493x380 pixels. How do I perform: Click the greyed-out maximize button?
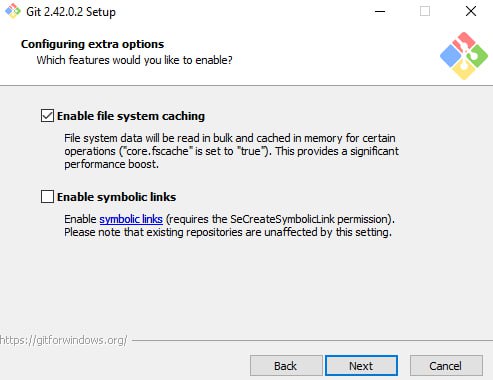pos(425,11)
